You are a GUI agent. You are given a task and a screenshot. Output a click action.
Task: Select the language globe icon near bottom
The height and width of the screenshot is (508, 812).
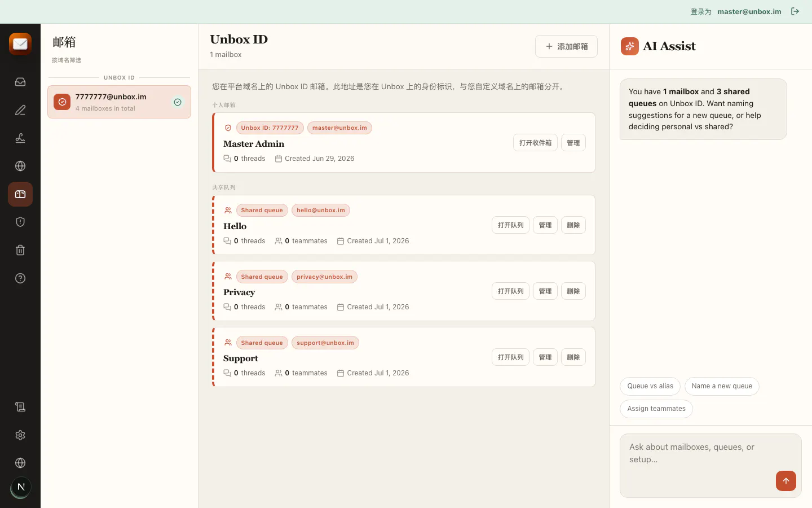pos(20,463)
